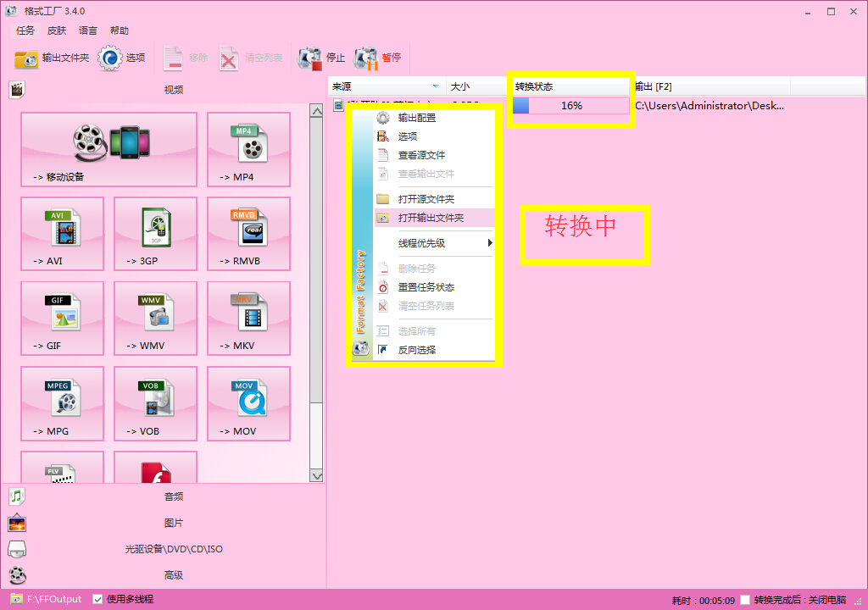Select the GIF conversion format
This screenshot has height=610, width=868.
[62, 319]
